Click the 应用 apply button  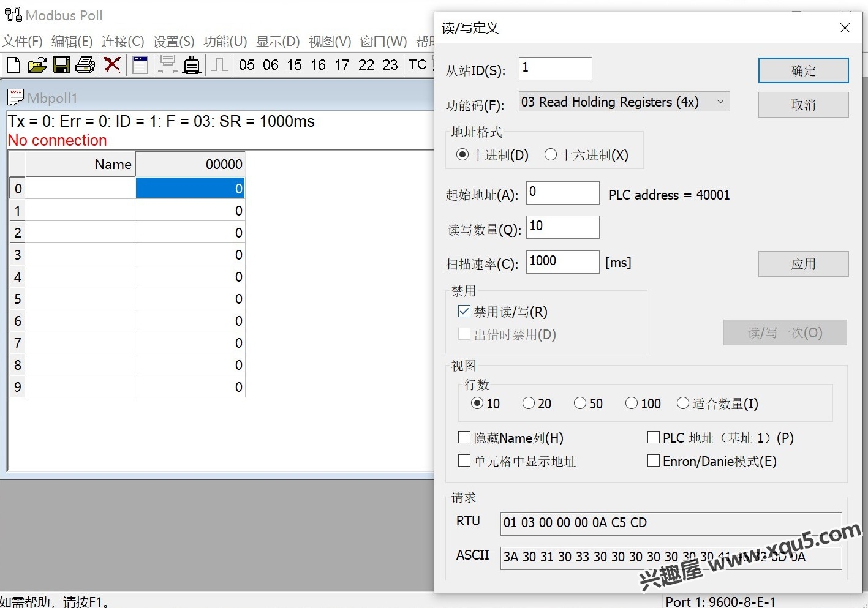pyautogui.click(x=804, y=264)
